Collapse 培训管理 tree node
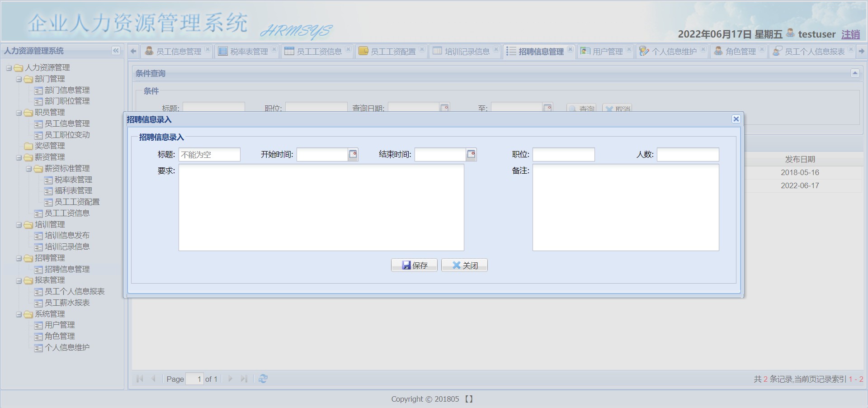868x408 pixels. [x=19, y=225]
